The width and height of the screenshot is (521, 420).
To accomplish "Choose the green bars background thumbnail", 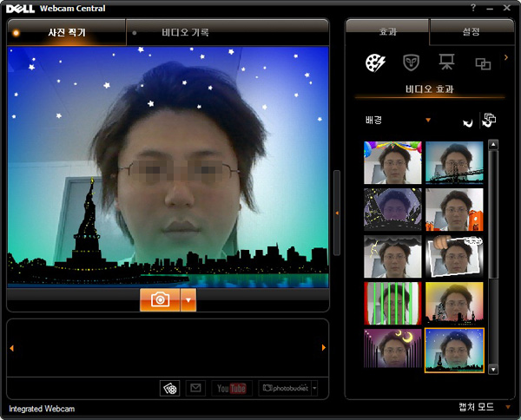I will point(392,304).
